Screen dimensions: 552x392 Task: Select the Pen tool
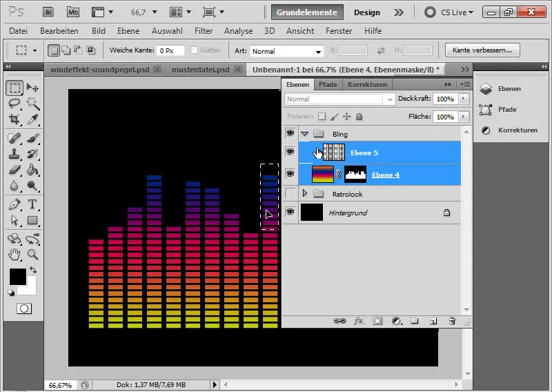tap(14, 204)
